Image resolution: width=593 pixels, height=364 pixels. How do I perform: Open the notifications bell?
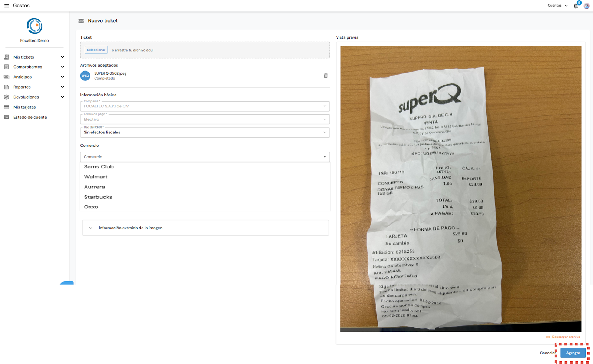tap(576, 6)
